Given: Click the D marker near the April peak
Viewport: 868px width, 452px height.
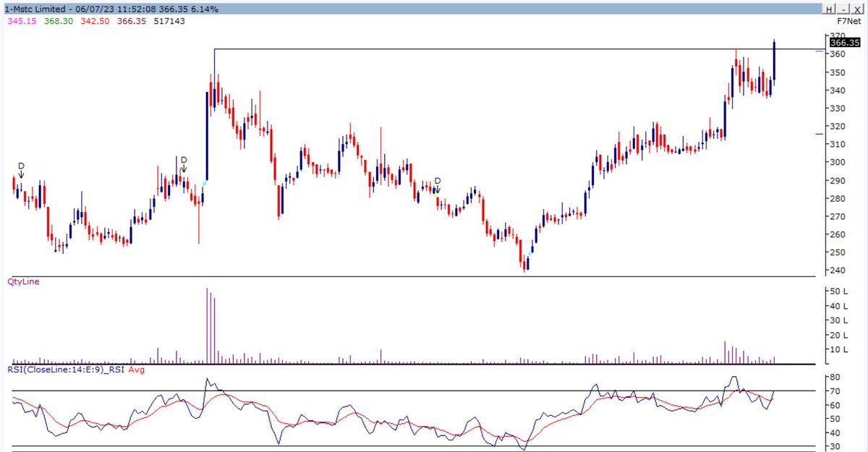Looking at the screenshot, I should 183,160.
